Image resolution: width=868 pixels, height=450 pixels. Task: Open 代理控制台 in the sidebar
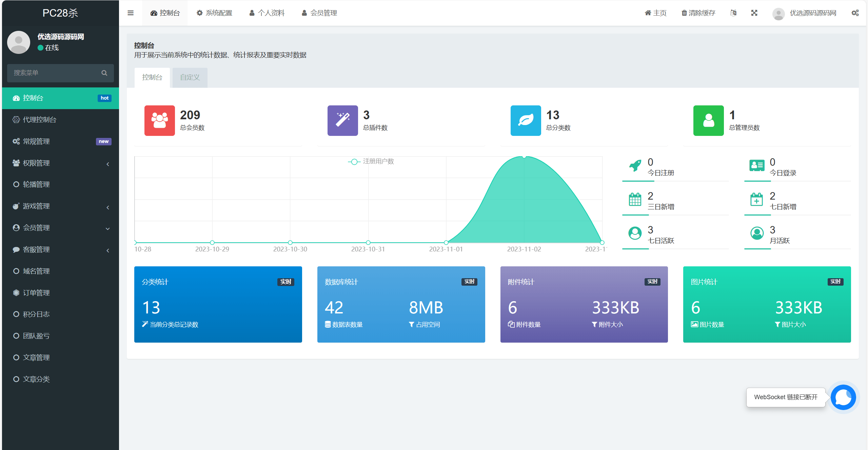tap(60, 120)
